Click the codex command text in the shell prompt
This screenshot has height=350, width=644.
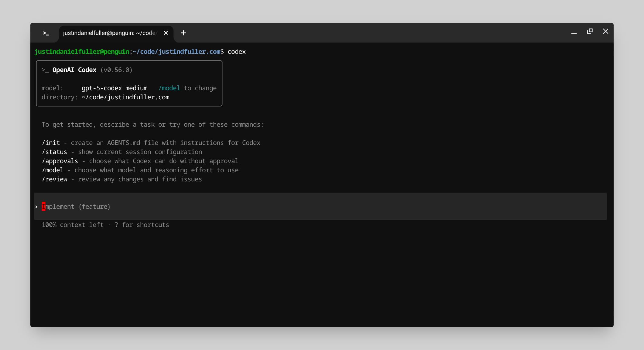click(237, 51)
